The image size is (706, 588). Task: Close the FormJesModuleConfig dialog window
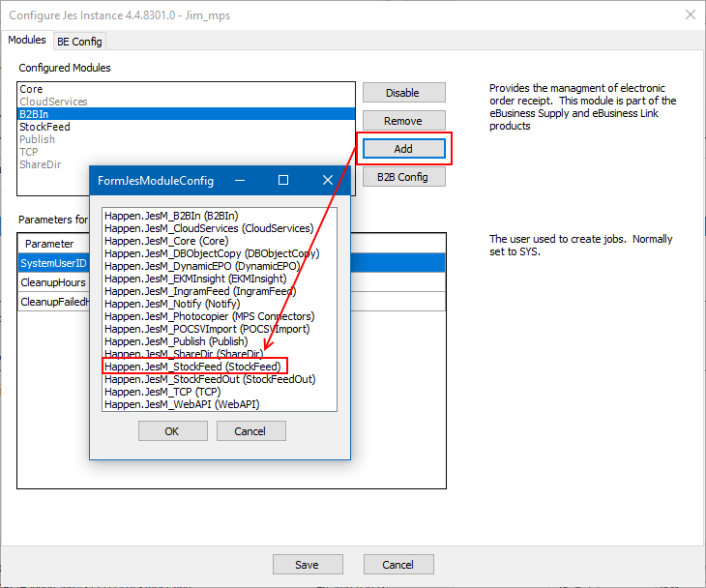[328, 180]
